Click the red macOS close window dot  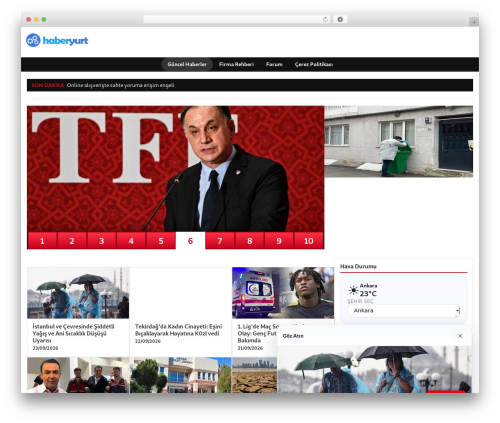pos(29,19)
